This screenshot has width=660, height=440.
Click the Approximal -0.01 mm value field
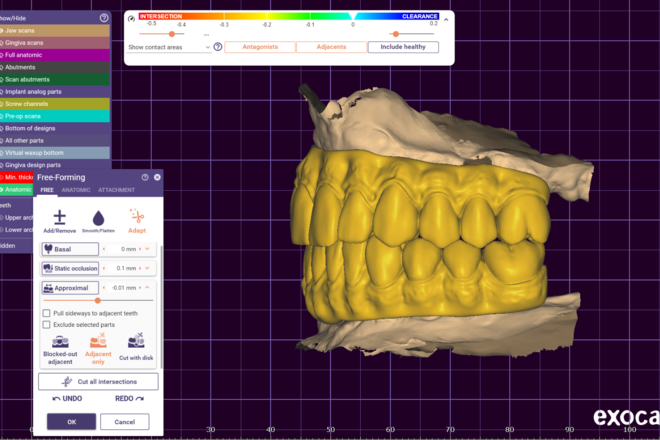point(122,288)
